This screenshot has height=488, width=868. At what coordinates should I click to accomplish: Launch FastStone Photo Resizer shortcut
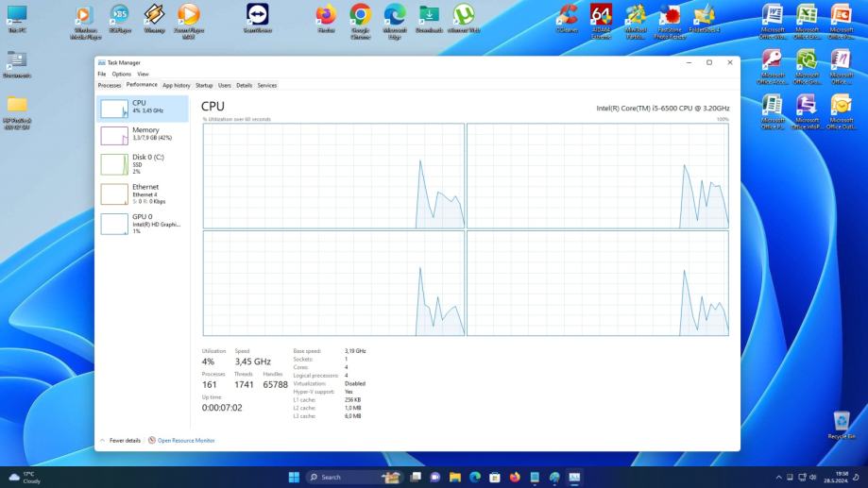pos(670,22)
